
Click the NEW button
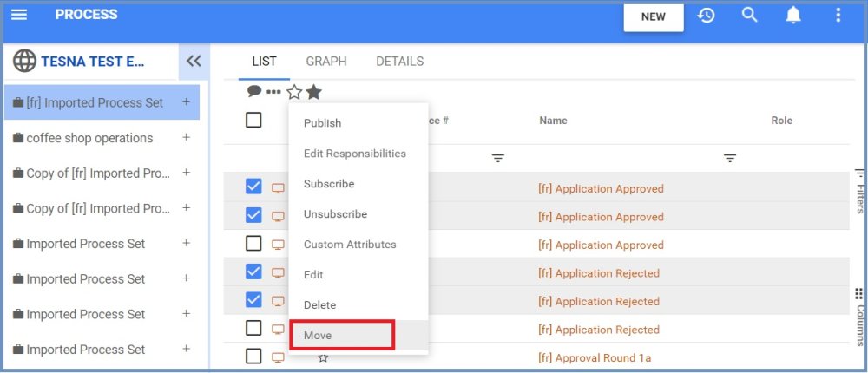tap(653, 16)
